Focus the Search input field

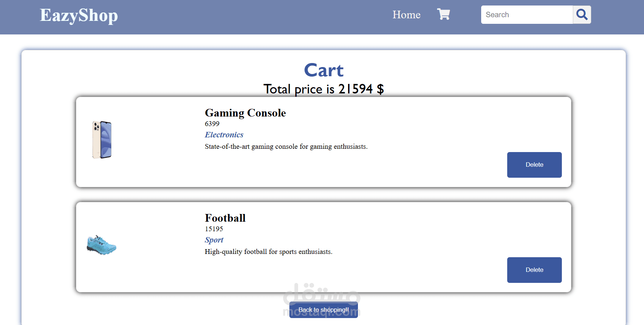coord(527,15)
